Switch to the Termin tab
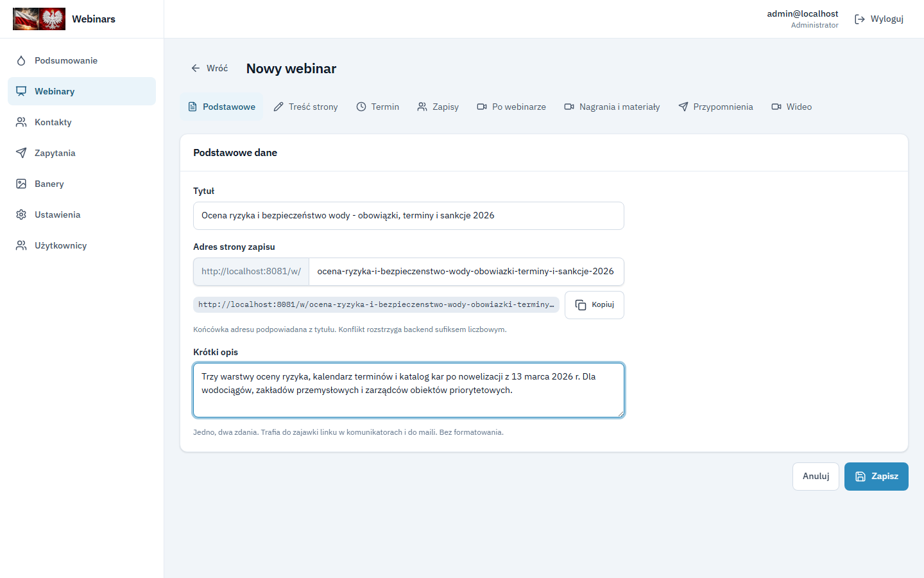924x578 pixels. click(x=378, y=107)
